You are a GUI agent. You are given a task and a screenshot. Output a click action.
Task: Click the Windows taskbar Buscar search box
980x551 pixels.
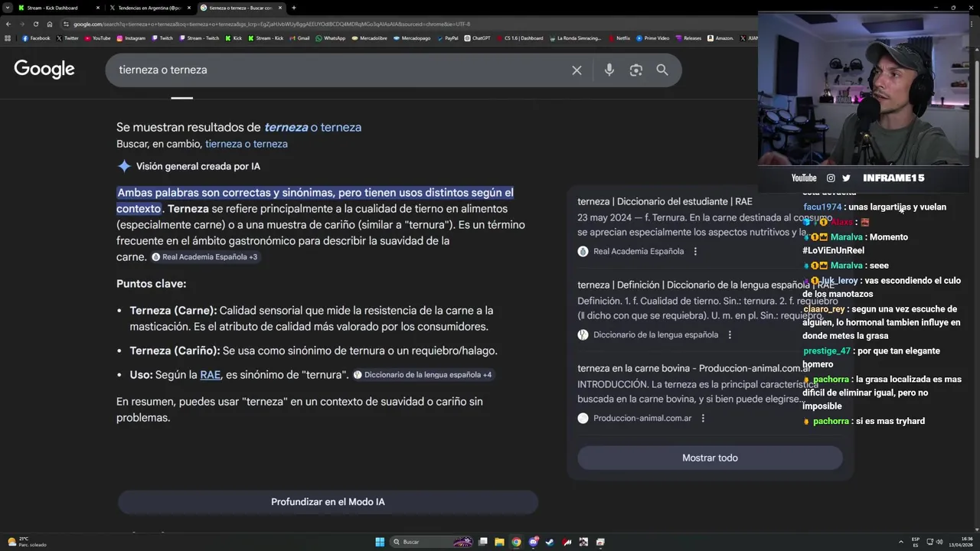point(433,542)
